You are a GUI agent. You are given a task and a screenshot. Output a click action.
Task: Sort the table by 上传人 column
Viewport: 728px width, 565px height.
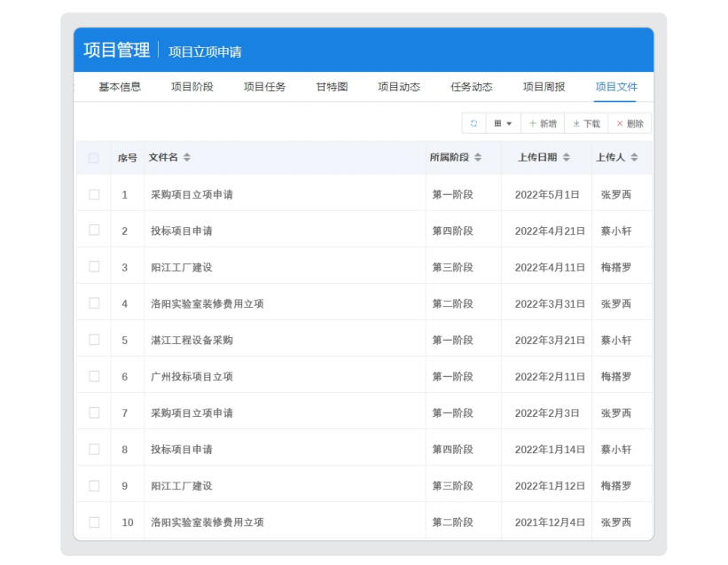634,157
